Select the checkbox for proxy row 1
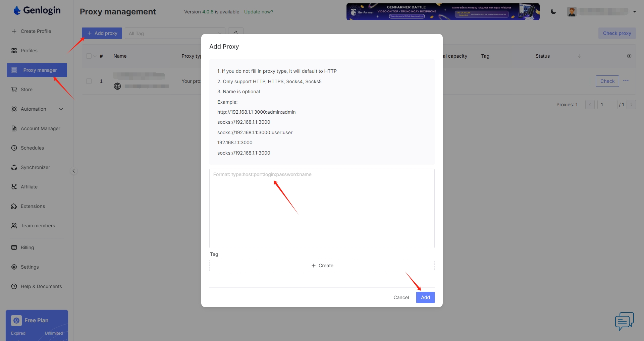The height and width of the screenshot is (341, 644). click(x=89, y=81)
